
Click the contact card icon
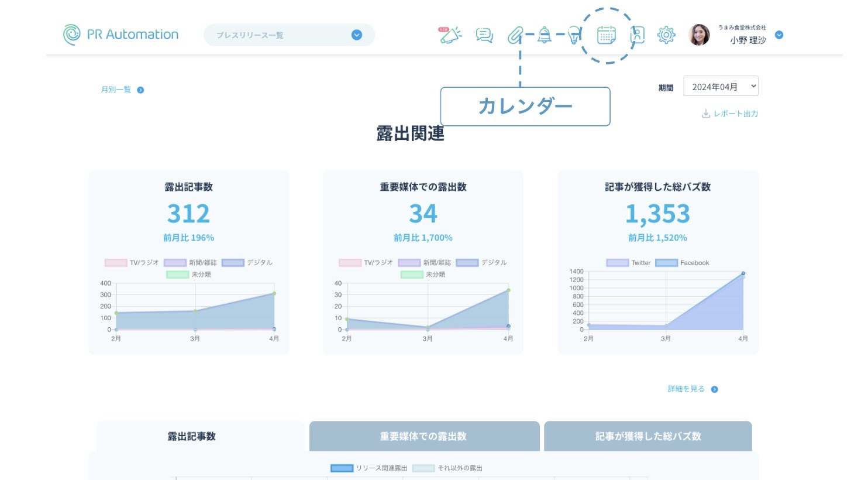[637, 35]
